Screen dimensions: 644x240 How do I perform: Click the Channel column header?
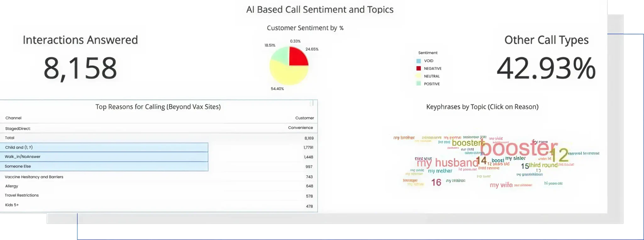13,118
